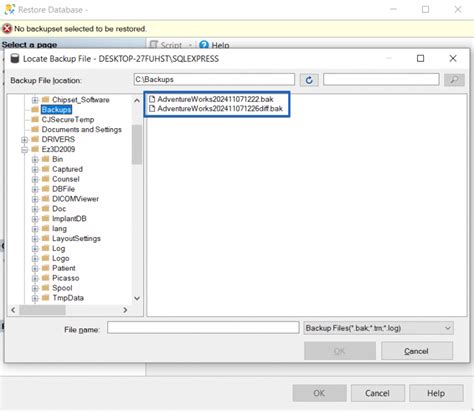Select the Logo folder

(61, 258)
